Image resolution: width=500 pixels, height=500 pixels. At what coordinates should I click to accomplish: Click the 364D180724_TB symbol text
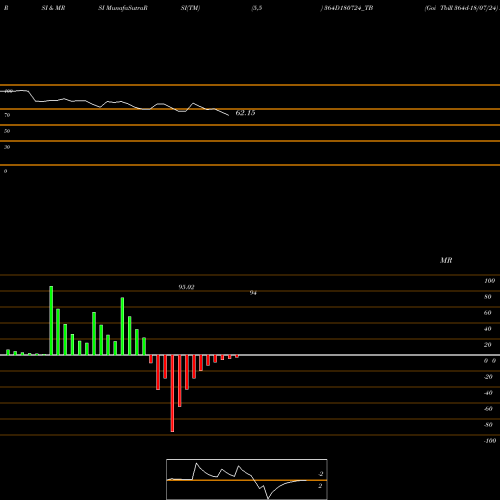coord(348,8)
